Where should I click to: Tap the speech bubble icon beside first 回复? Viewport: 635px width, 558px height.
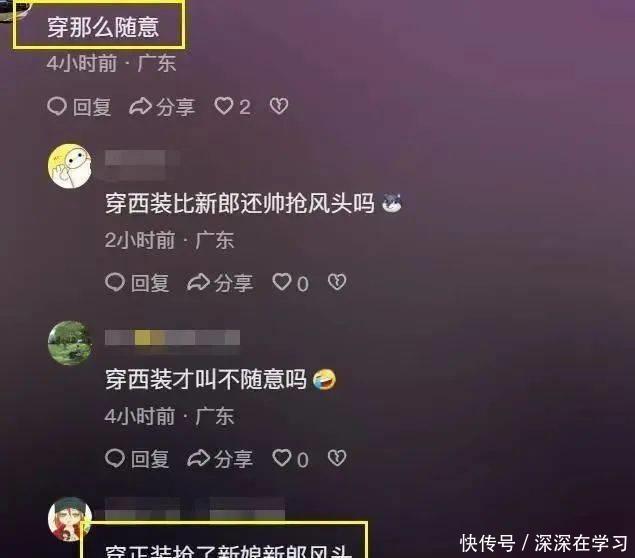(x=57, y=107)
